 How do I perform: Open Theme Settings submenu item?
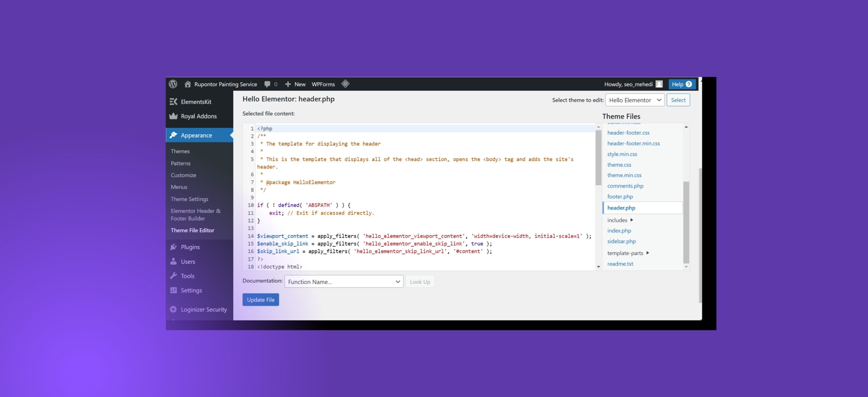(x=189, y=199)
